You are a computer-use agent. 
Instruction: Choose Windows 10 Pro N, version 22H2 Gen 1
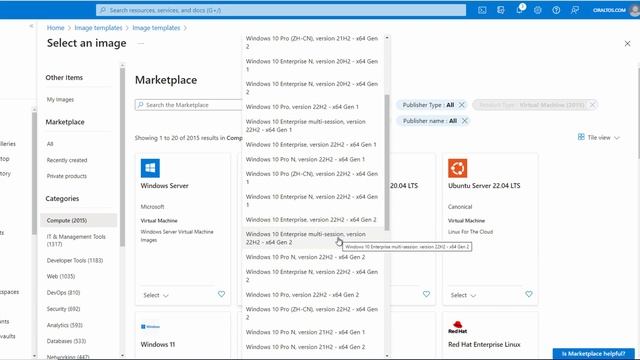[313, 159]
